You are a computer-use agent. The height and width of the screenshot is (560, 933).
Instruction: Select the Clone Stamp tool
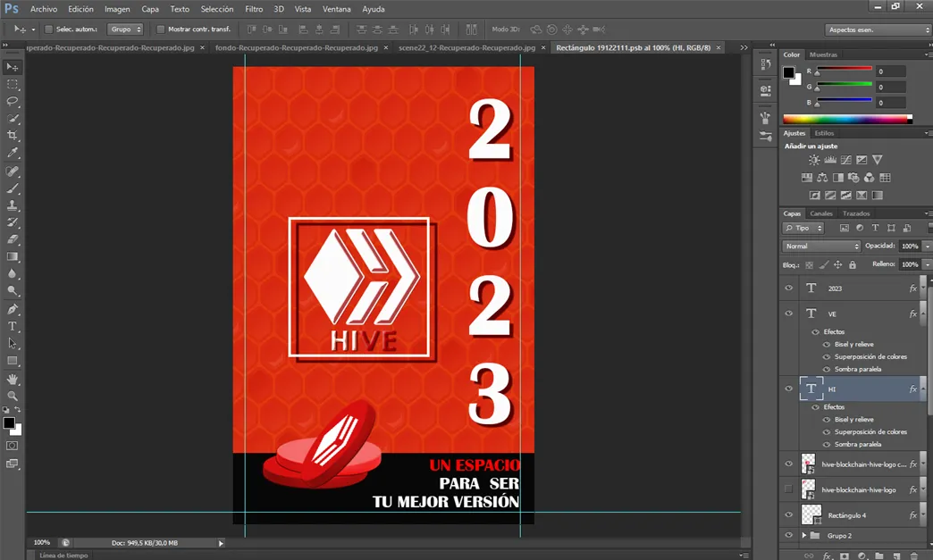[x=13, y=205]
